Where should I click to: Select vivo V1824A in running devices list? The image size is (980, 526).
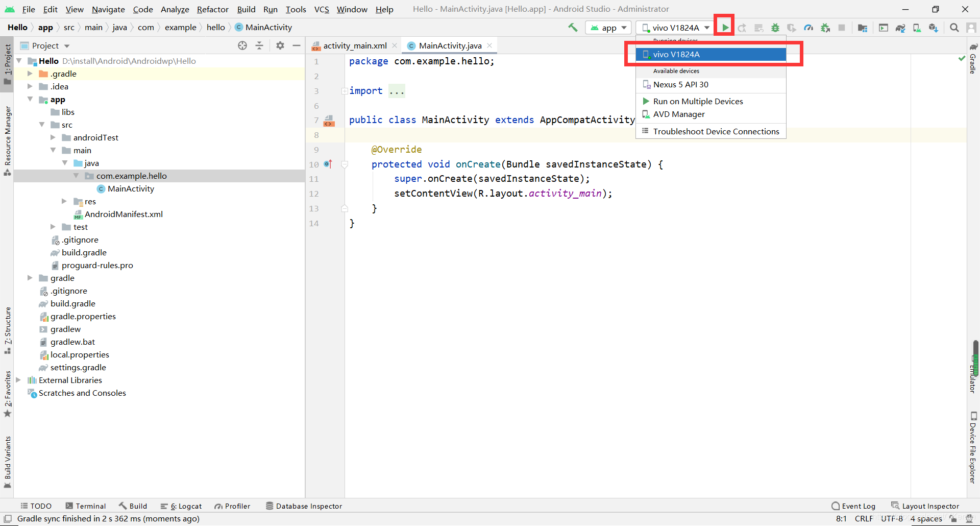[x=710, y=54]
